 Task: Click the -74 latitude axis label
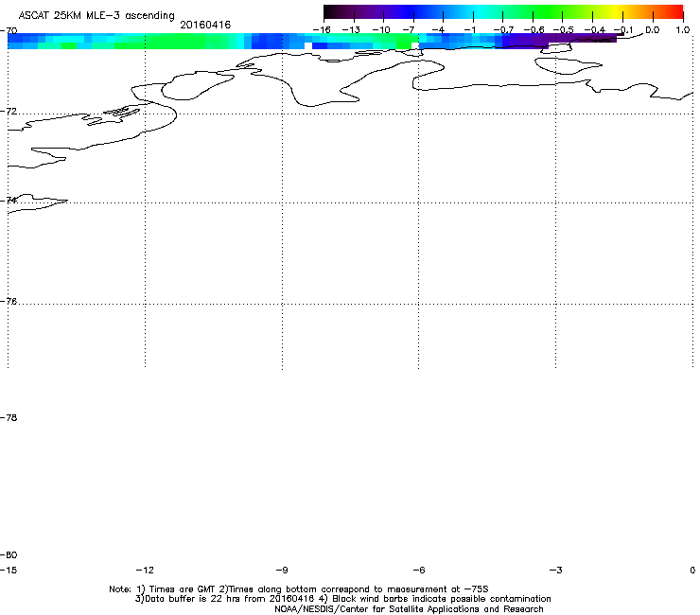9,200
